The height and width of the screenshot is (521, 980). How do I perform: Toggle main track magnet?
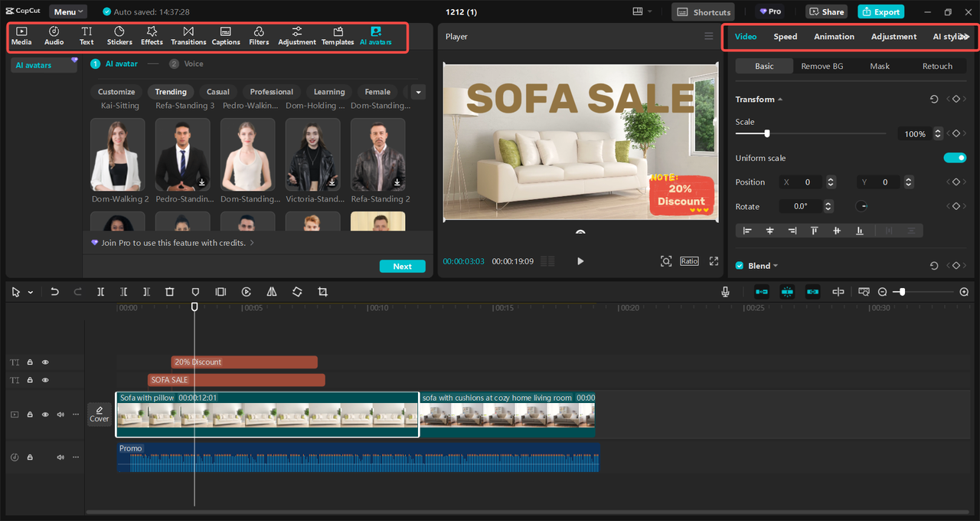(762, 292)
